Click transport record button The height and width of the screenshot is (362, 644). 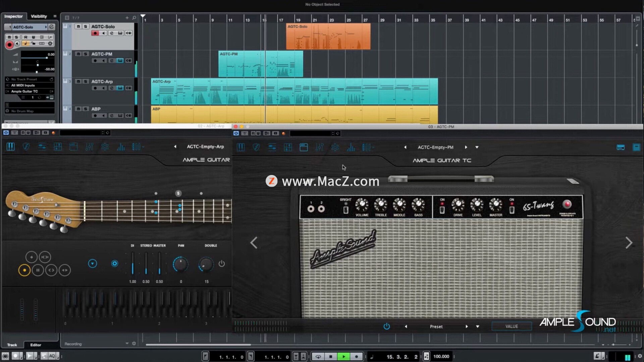pos(356,357)
